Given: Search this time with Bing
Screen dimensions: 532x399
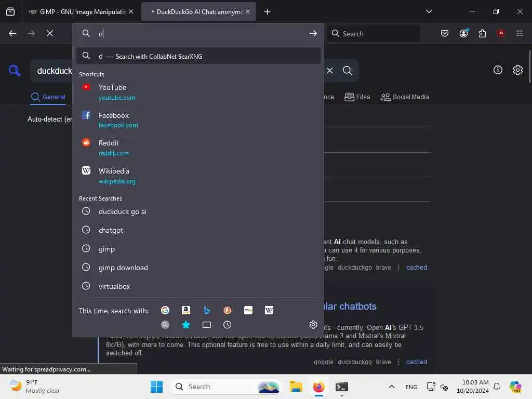Looking at the screenshot, I should 207,310.
